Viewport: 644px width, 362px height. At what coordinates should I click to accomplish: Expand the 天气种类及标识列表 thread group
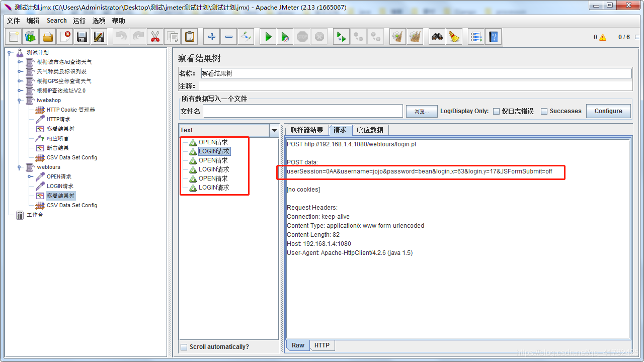(x=20, y=71)
